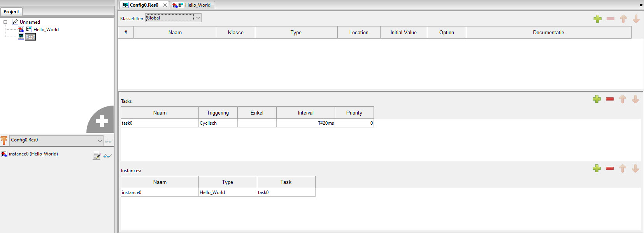Add a new task with the green plus
The image size is (644, 233).
597,99
